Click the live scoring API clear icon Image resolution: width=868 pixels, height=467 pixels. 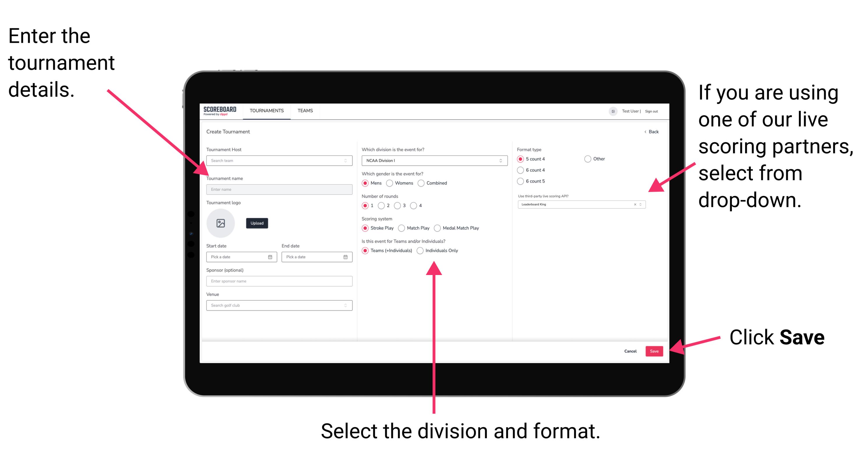tap(634, 205)
